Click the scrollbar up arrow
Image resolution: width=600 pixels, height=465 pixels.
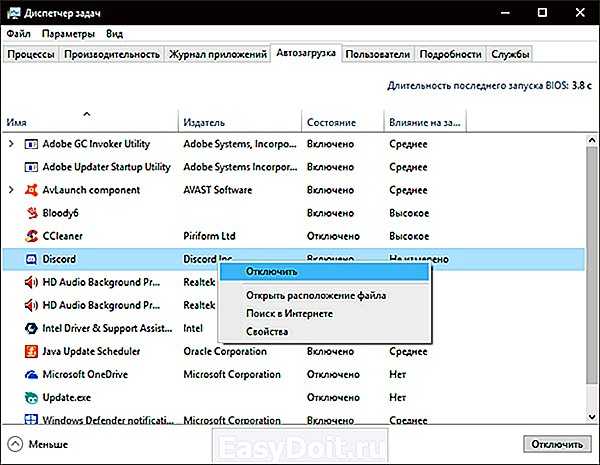pos(592,140)
